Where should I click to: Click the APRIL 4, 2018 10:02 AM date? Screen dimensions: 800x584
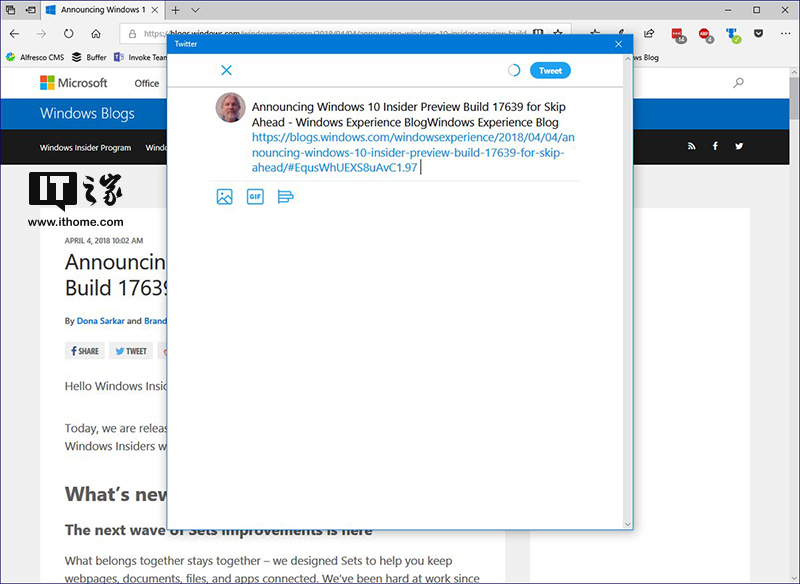click(104, 241)
